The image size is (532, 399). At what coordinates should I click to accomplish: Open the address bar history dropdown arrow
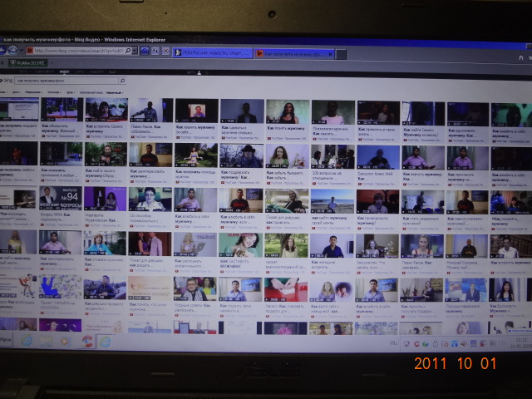click(x=135, y=51)
